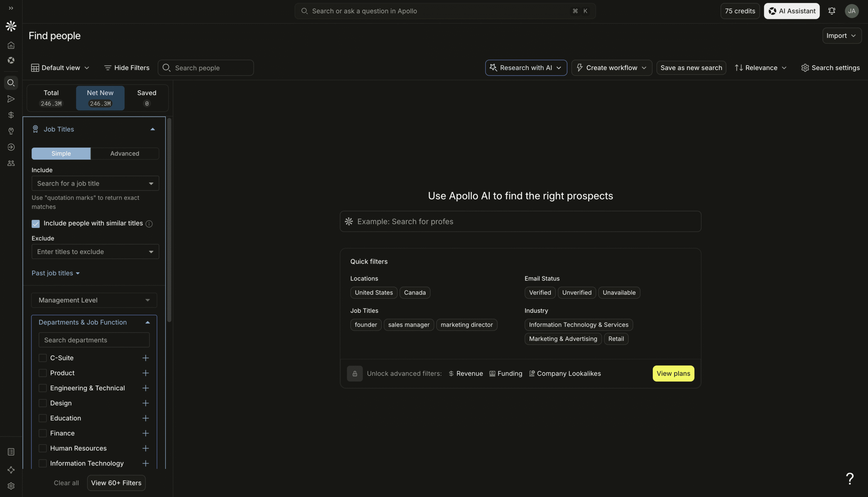Switch to the Saved tab

click(146, 98)
